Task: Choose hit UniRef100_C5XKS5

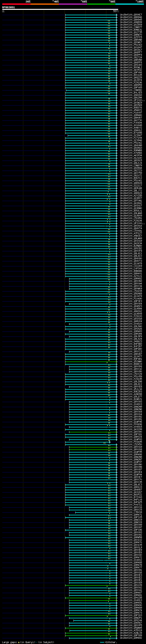Action: coord(131,291)
